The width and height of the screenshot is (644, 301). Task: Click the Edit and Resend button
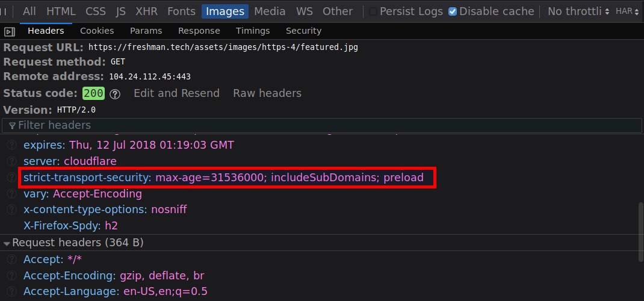[176, 93]
